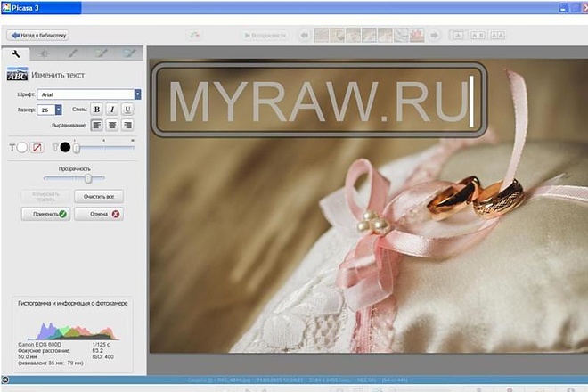588x392 pixels.
Task: Expand the font dropdown arrow
Action: 137,94
